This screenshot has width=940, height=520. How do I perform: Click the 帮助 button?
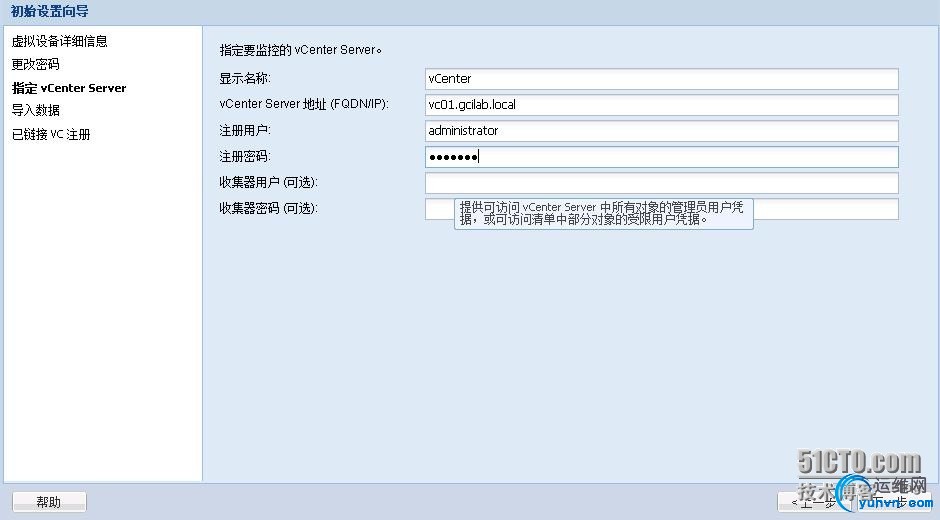[x=49, y=502]
